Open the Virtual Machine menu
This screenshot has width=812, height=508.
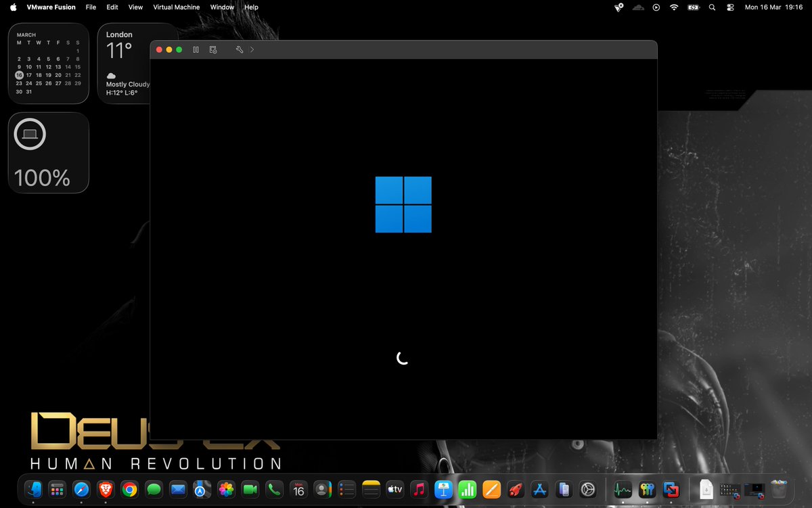tap(177, 7)
